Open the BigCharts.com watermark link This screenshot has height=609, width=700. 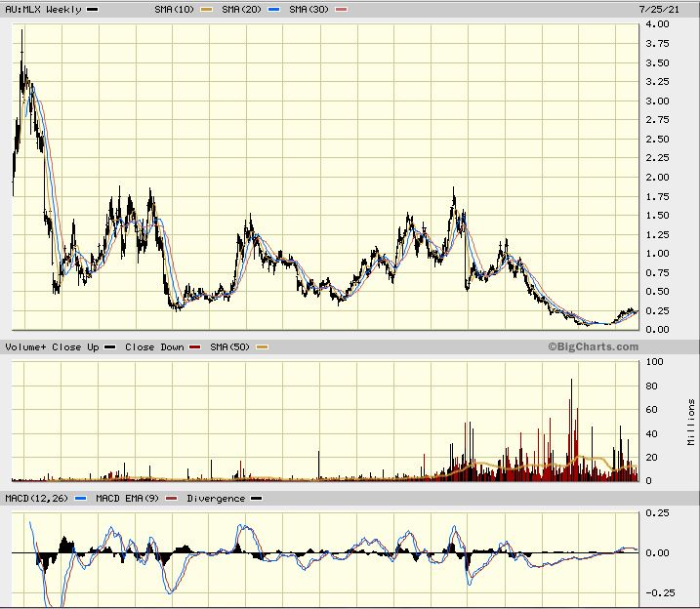[x=593, y=346]
